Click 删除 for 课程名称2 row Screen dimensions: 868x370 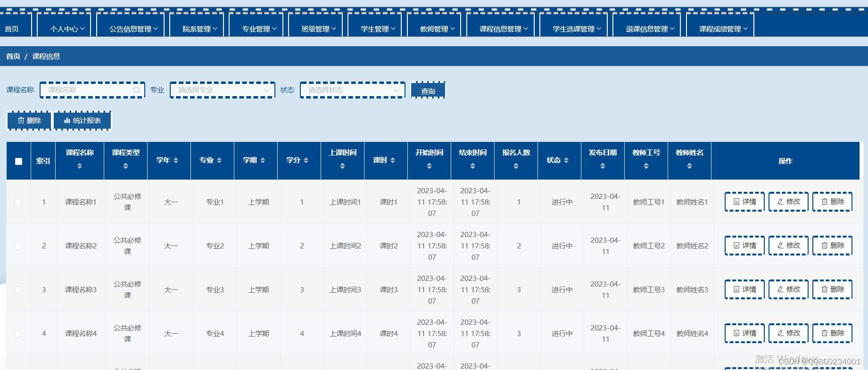tap(832, 246)
